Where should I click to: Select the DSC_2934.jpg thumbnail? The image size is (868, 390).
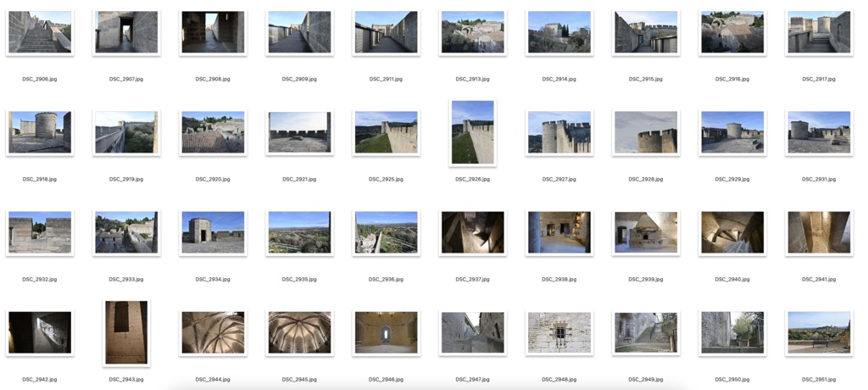[213, 232]
